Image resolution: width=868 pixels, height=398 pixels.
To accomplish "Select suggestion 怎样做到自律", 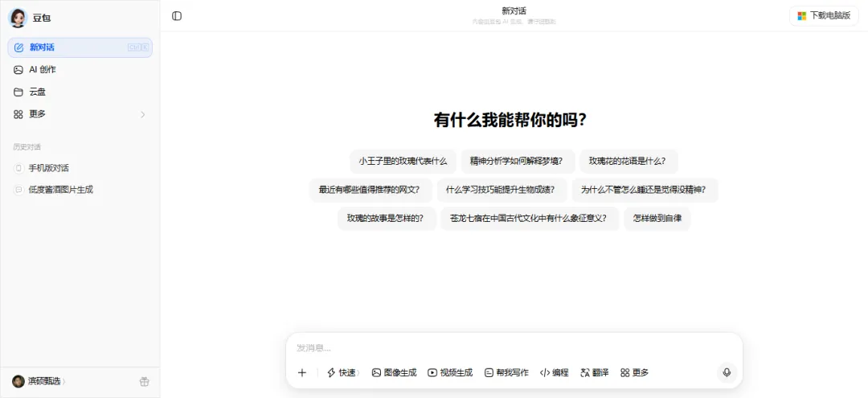I will [657, 219].
